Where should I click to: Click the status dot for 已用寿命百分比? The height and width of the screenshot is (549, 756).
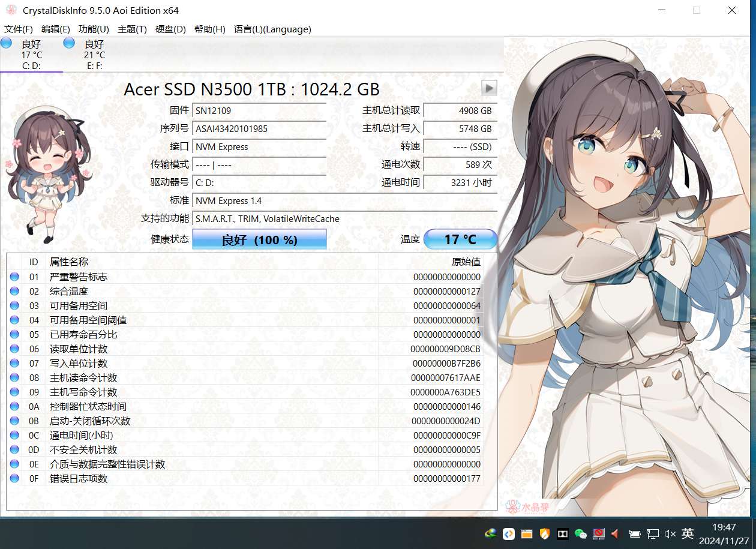(14, 334)
